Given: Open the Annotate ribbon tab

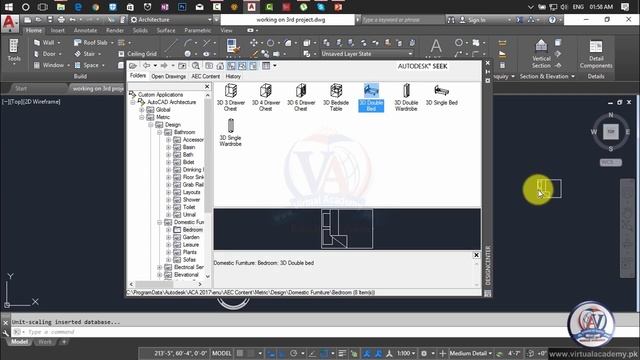Looking at the screenshot, I should (x=85, y=30).
